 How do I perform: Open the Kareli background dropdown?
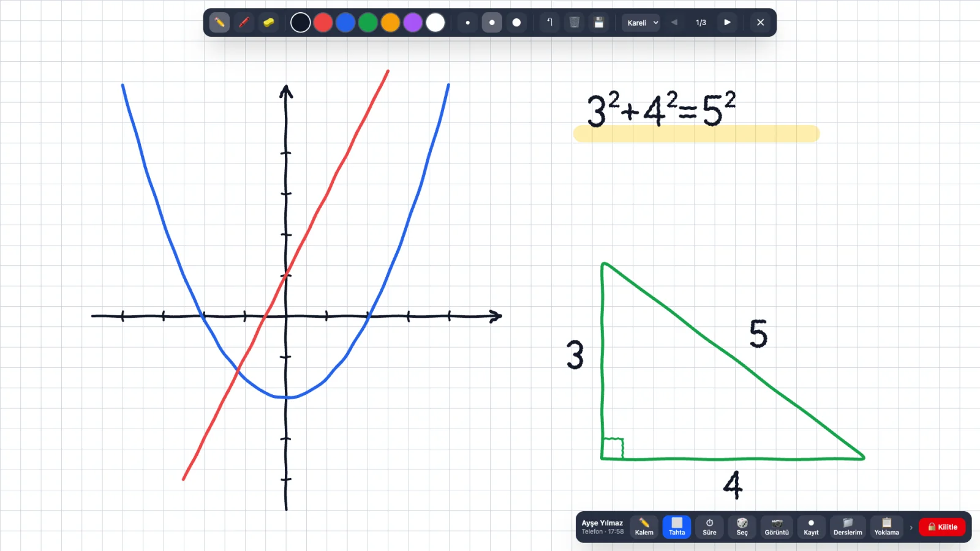pyautogui.click(x=641, y=23)
